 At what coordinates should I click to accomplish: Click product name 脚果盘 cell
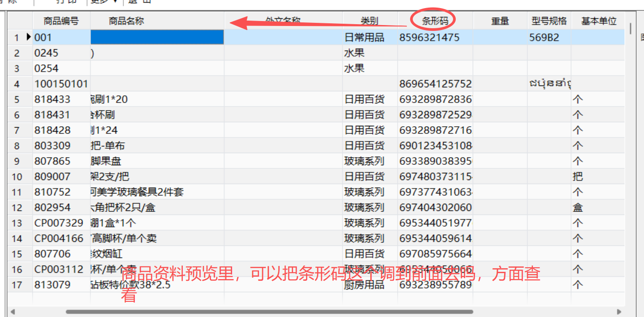(x=157, y=161)
